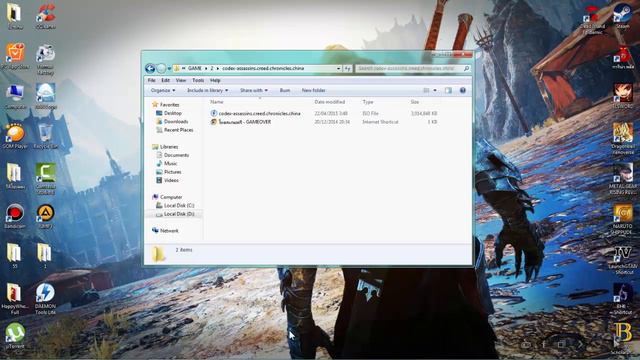Click the CCleaner desktop icon

pyautogui.click(x=45, y=16)
